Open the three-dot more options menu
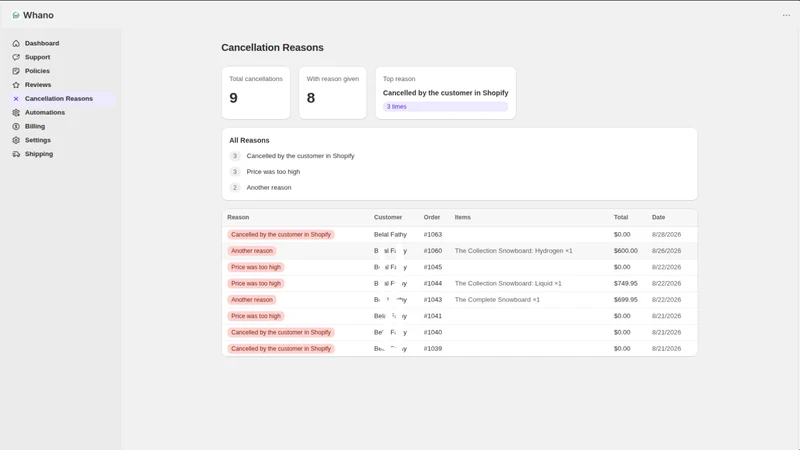 click(x=786, y=15)
